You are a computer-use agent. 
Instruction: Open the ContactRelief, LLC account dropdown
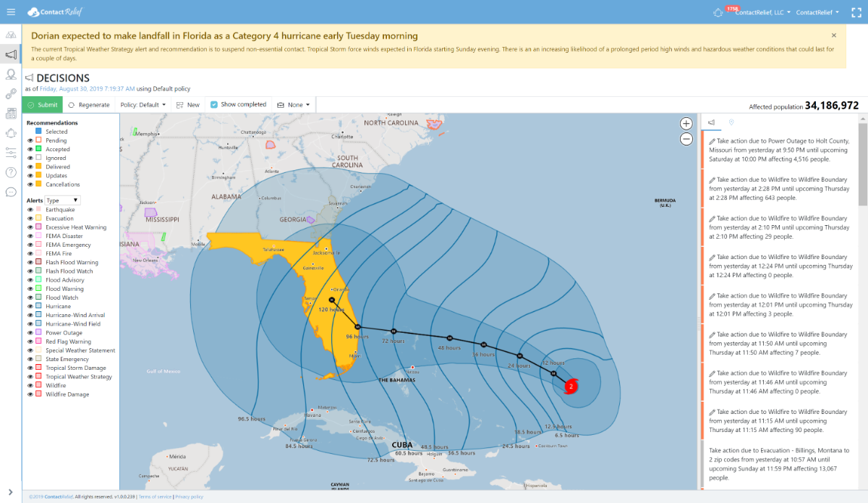763,12
